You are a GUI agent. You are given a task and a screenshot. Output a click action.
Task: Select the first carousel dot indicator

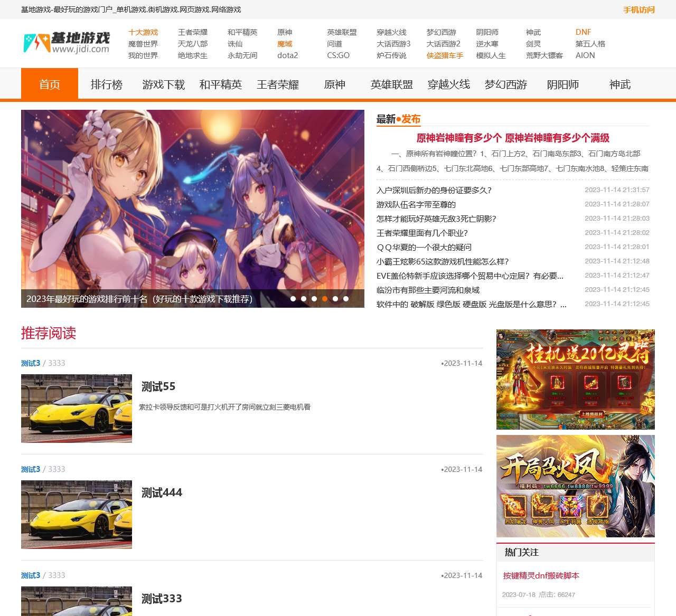pyautogui.click(x=293, y=299)
